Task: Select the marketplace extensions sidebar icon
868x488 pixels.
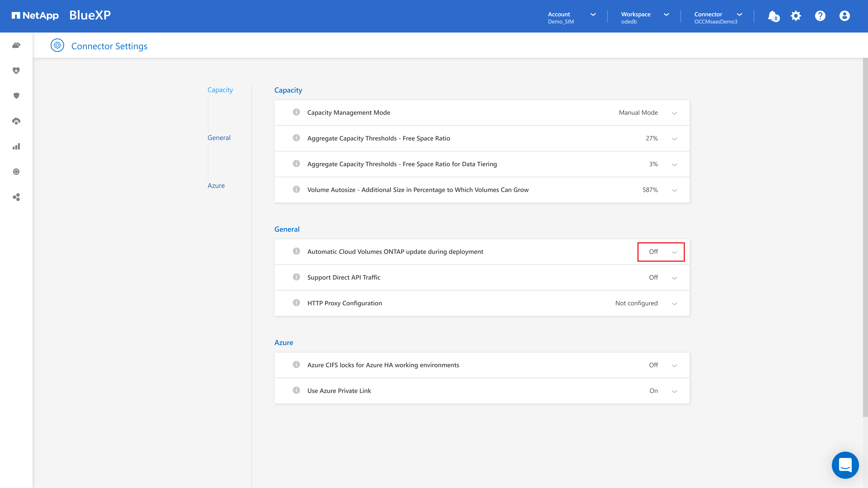Action: [x=16, y=197]
